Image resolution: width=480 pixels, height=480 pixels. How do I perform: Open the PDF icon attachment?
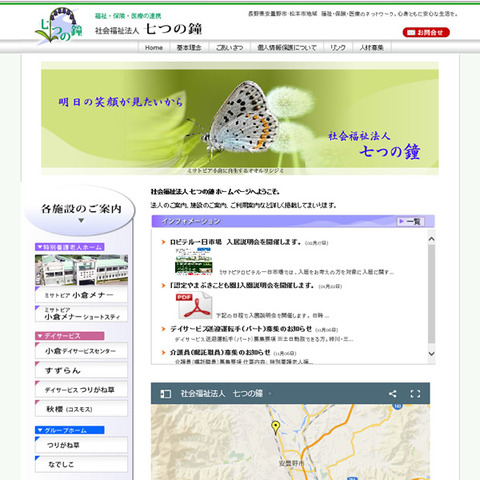coord(194,306)
